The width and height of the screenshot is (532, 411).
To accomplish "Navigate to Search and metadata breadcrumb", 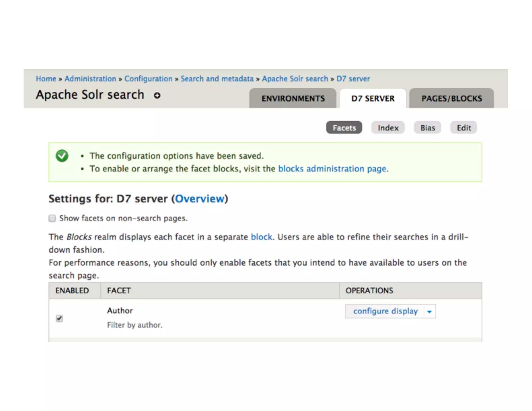I will coord(217,78).
